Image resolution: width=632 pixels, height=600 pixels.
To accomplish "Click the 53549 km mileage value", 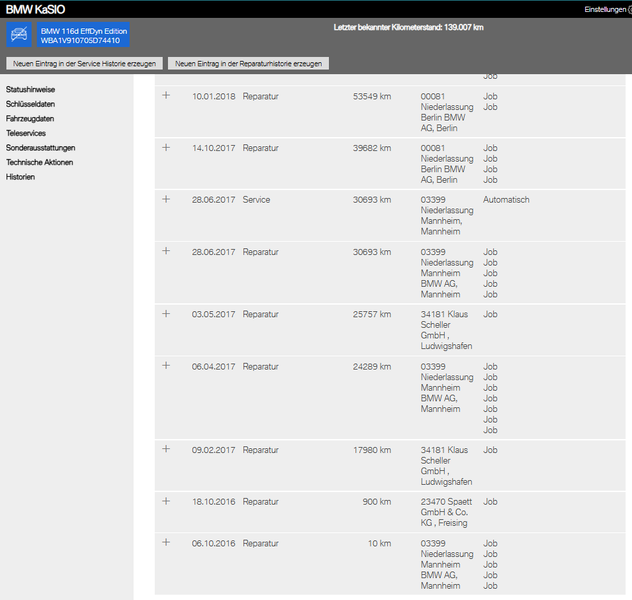I will (372, 96).
